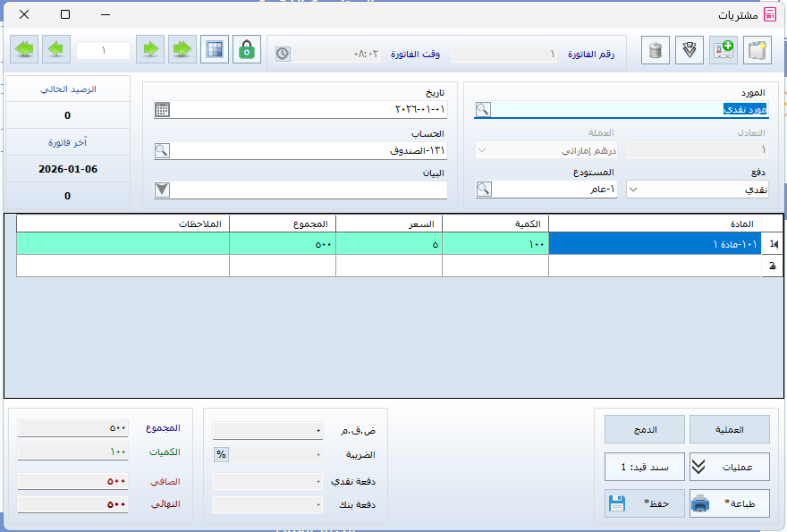Click the search magnifier next to account field

click(162, 151)
